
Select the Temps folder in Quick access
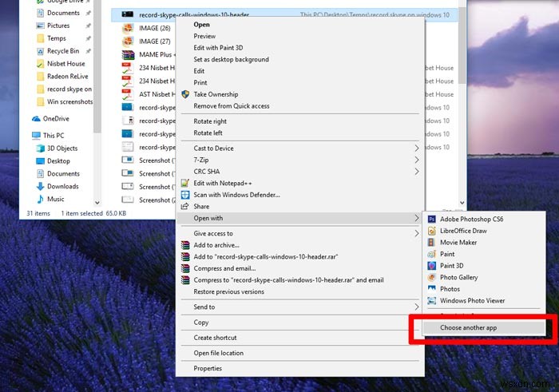(52, 38)
